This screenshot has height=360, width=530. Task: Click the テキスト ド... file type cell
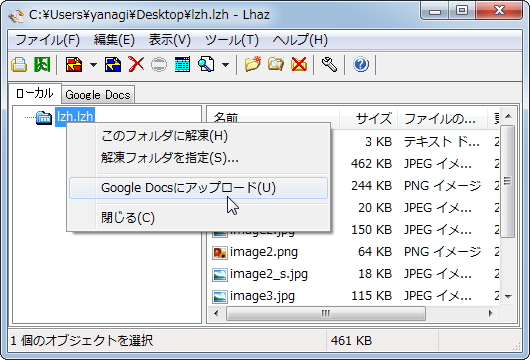pyautogui.click(x=442, y=142)
